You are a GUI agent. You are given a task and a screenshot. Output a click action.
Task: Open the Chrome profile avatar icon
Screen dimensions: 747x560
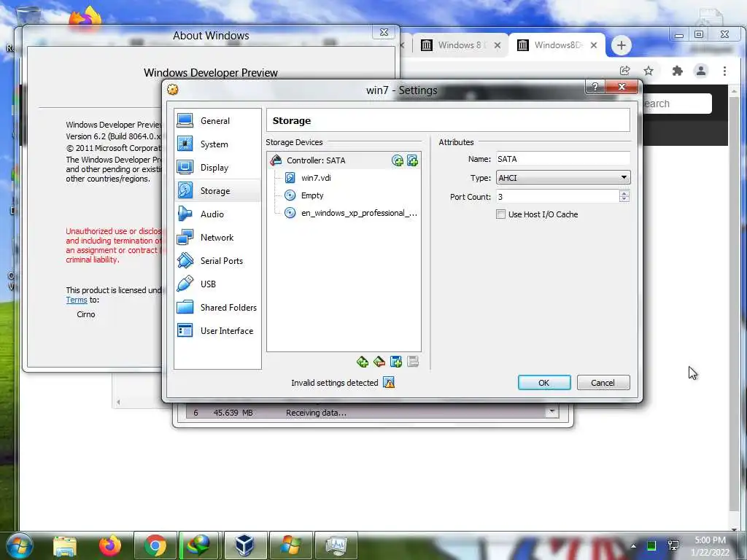click(701, 71)
